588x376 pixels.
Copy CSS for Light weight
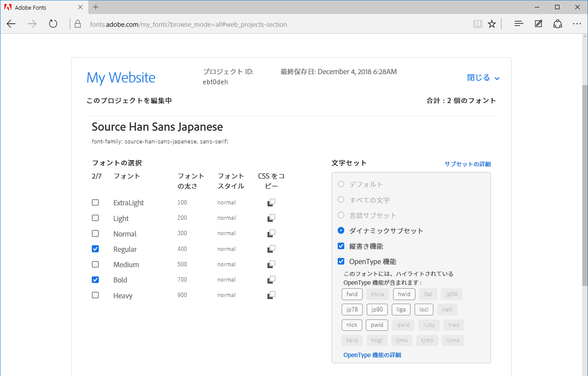click(271, 218)
